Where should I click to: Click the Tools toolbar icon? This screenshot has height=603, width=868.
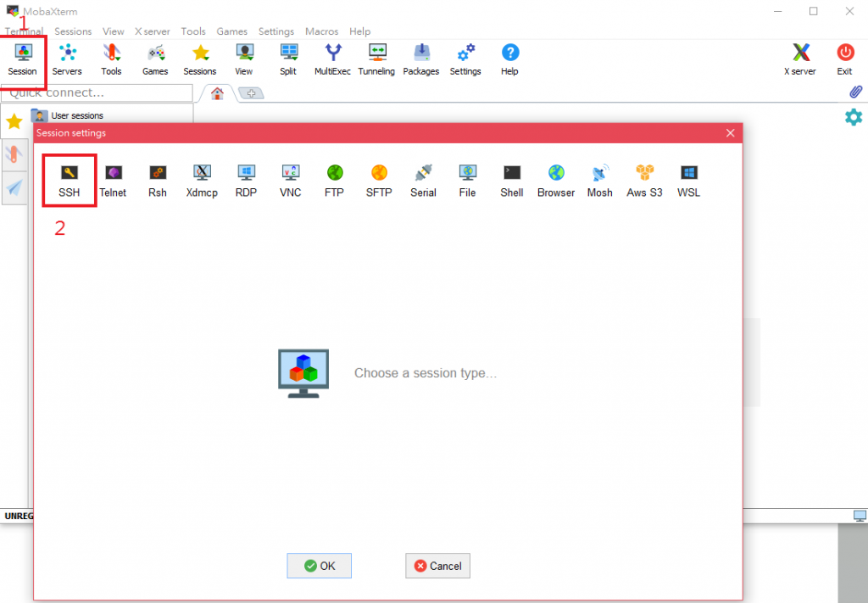[111, 60]
